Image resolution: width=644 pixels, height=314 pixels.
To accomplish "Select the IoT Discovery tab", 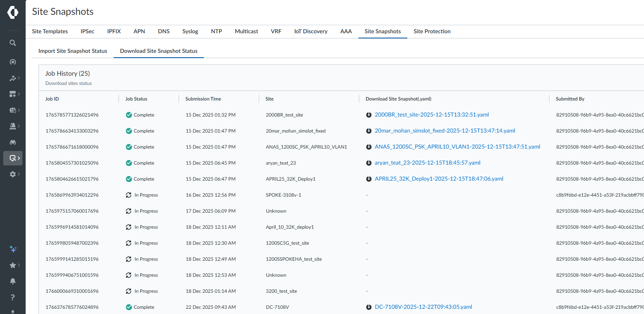I will point(310,31).
